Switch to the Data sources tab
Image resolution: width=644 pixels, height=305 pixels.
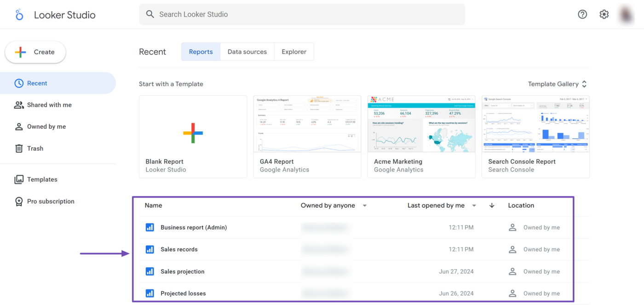pyautogui.click(x=247, y=52)
